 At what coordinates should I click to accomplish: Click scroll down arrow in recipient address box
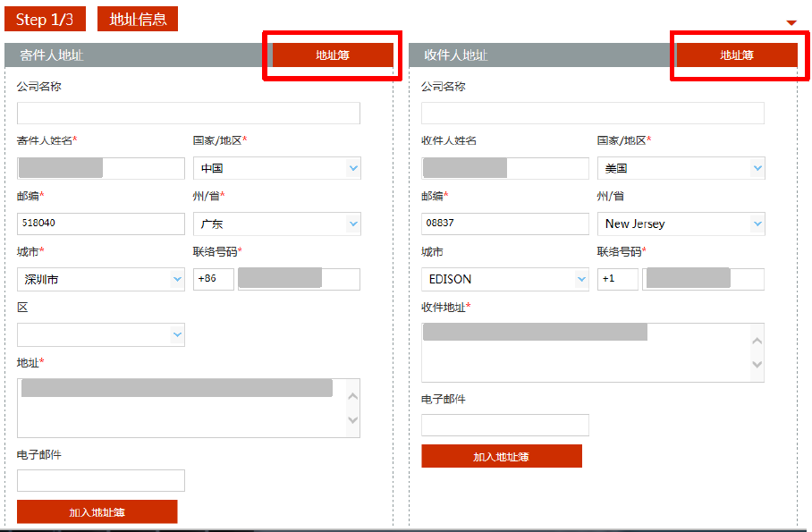coord(757,364)
